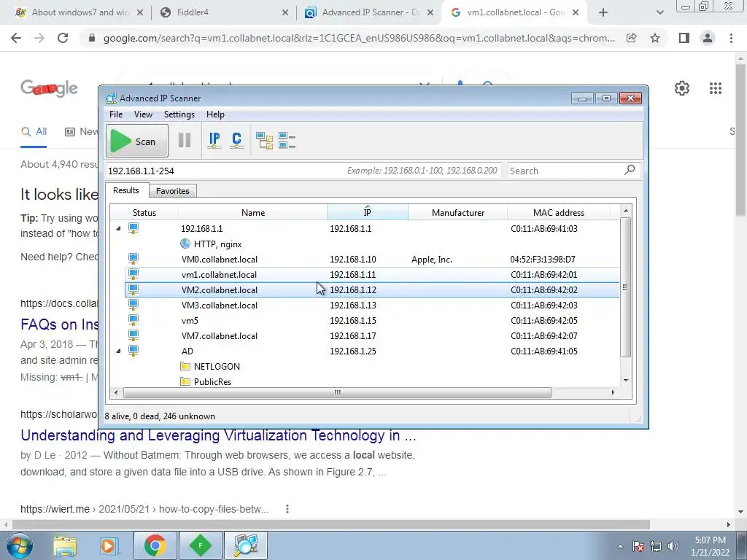Sort by the Name column header
Viewport: 747px width, 560px height.
point(253,212)
